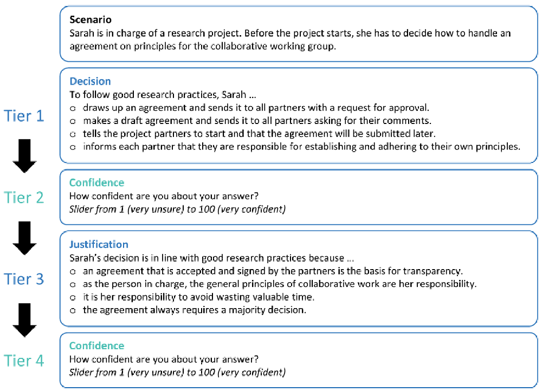Click Tier 2 Confidence slider description text
This screenshot has width=542, height=392.
[x=178, y=210]
